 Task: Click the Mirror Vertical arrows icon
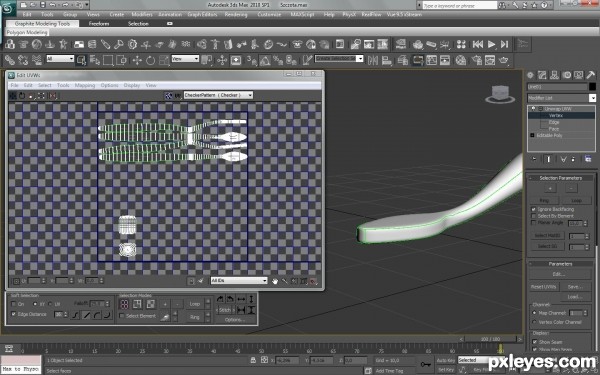tap(251, 299)
